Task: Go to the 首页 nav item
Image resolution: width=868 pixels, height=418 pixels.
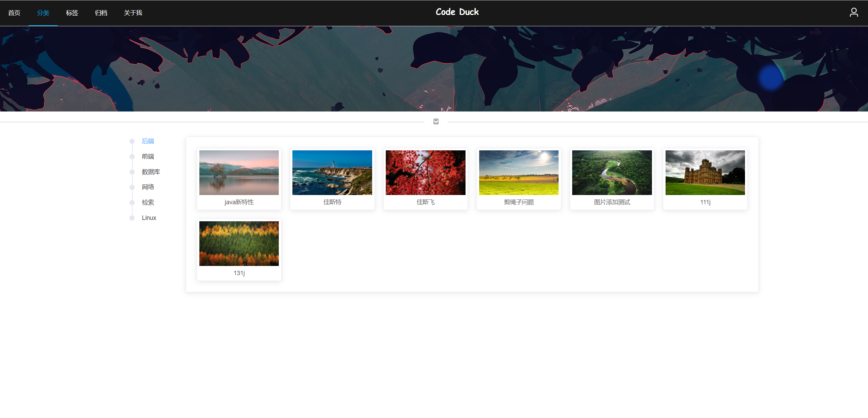Action: tap(14, 13)
